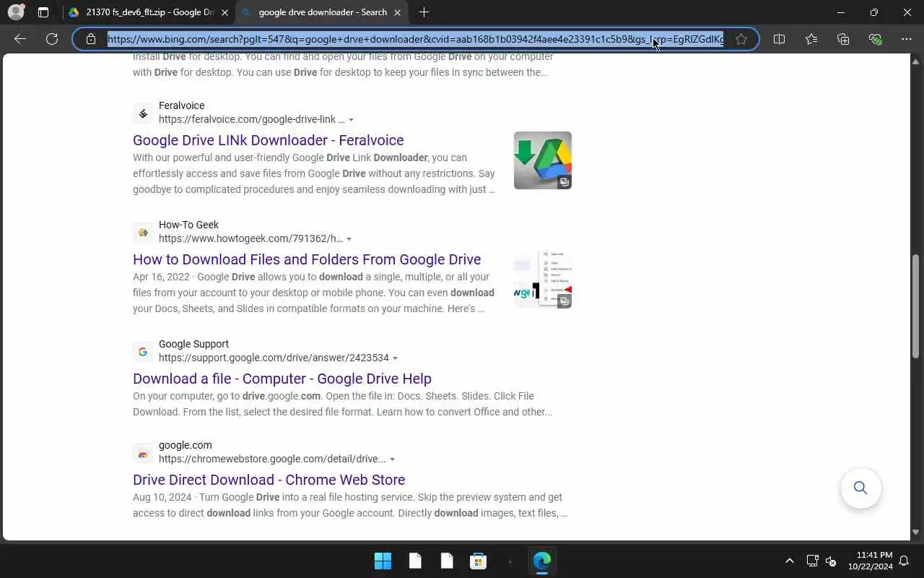Open a new tab with plus button

pyautogui.click(x=424, y=12)
